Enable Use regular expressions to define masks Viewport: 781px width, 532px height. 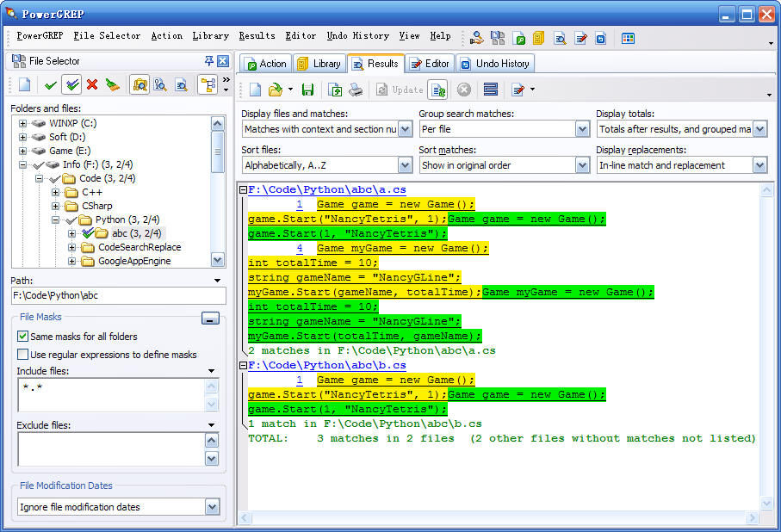click(23, 355)
